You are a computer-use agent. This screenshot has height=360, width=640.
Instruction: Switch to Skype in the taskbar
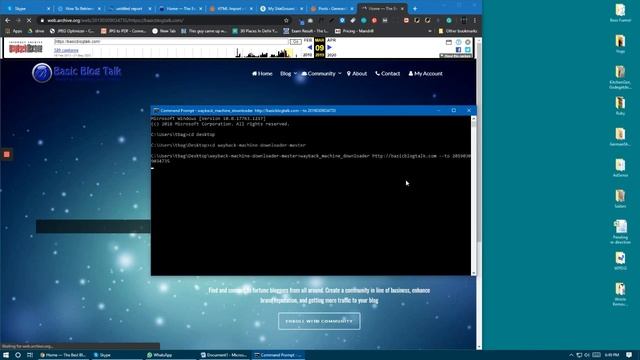click(x=117, y=355)
